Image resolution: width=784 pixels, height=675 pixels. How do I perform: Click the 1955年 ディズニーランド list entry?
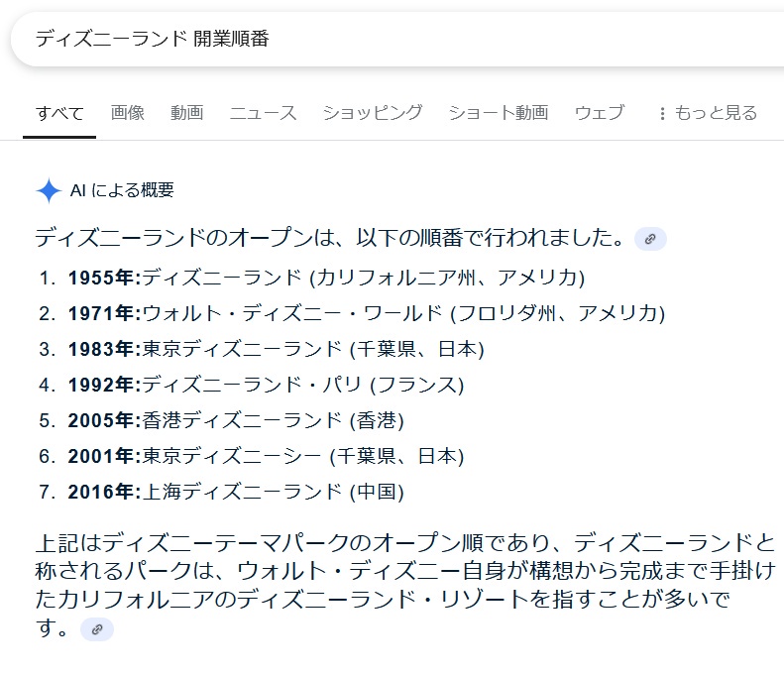pos(326,277)
